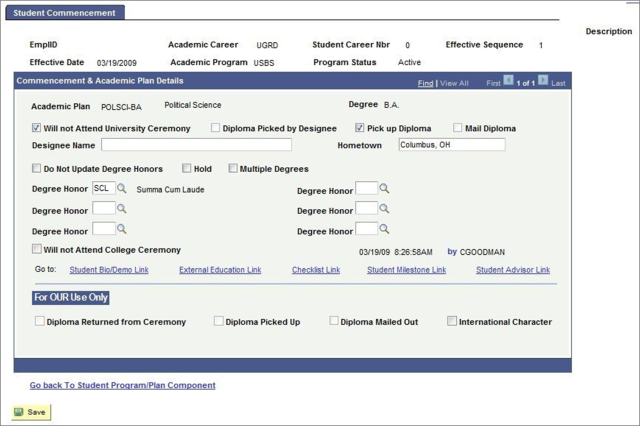Tick Diploma Mailed Out checkbox
640x426 pixels.
334,321
